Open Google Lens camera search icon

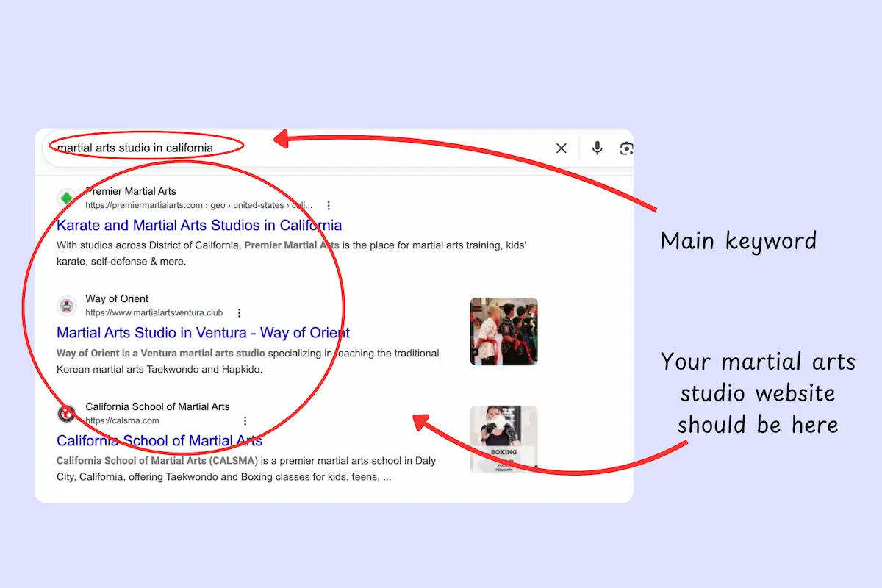pos(626,148)
